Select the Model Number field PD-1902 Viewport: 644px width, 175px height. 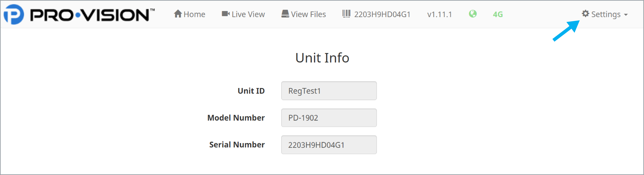coord(329,118)
